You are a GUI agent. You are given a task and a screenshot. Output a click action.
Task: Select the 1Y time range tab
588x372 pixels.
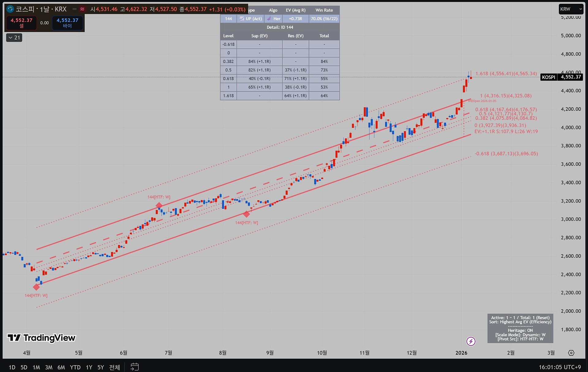pyautogui.click(x=89, y=367)
